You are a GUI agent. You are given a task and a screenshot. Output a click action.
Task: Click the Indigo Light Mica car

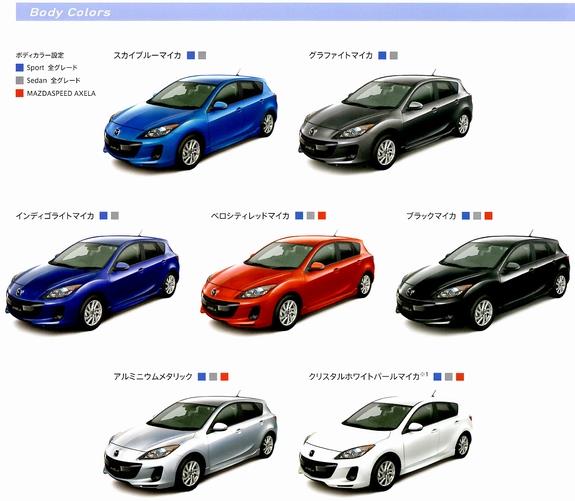93,280
